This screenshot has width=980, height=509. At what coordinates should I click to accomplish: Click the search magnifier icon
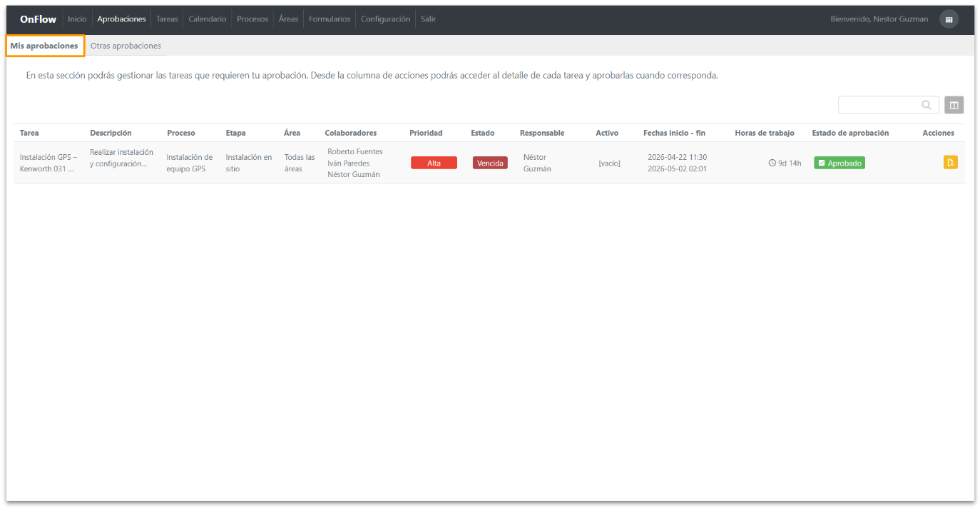927,105
